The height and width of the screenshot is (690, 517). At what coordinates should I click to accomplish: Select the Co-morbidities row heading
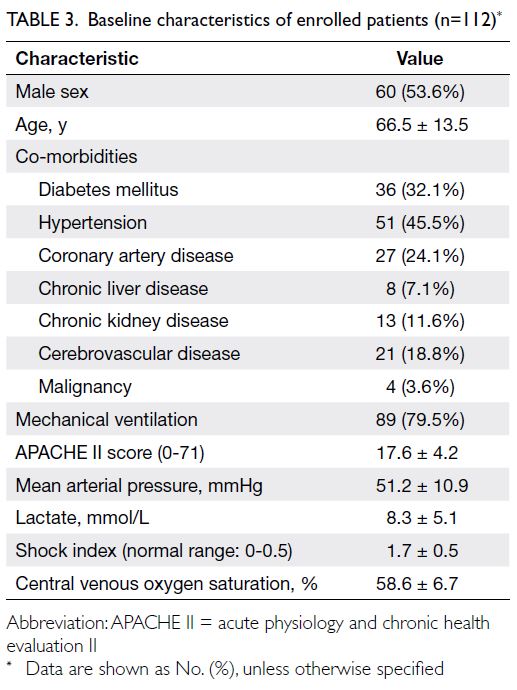click(76, 156)
